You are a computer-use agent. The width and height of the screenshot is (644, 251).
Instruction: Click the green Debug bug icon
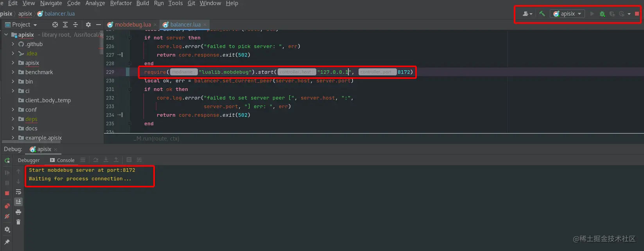tap(602, 14)
